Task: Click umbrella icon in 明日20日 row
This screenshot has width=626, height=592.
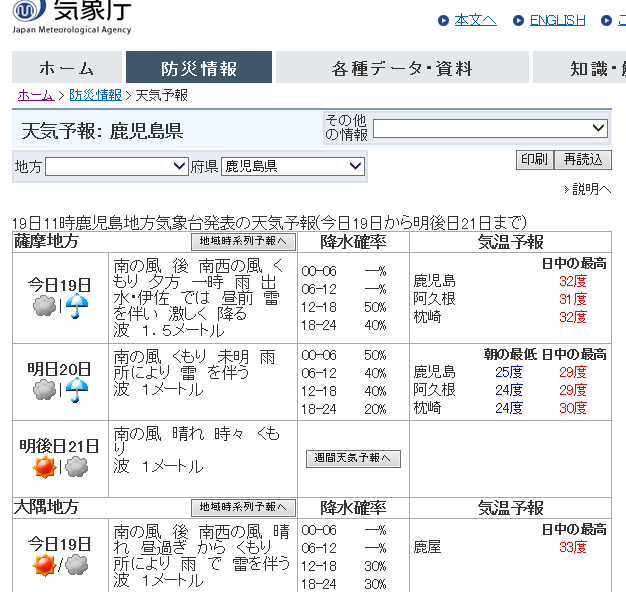Action: coord(77,390)
